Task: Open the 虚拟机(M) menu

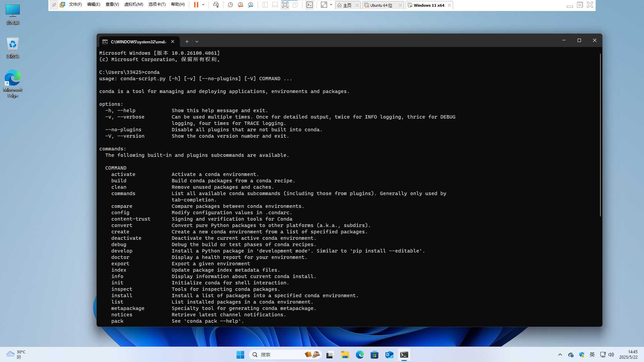Action: pyautogui.click(x=133, y=5)
